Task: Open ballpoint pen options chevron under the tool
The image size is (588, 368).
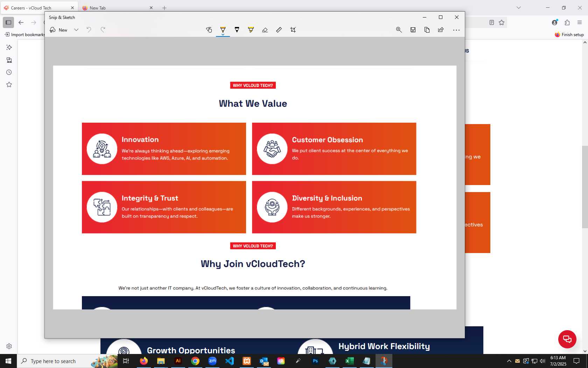Action: coord(223,35)
